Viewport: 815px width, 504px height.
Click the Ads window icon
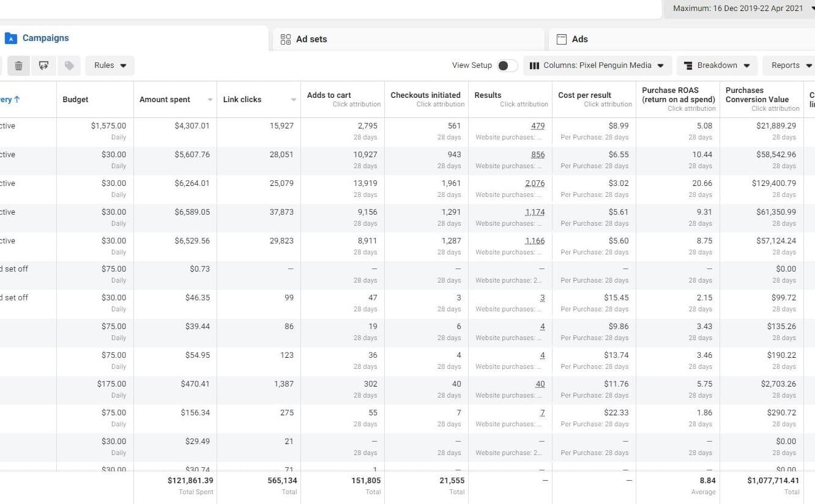tap(562, 39)
